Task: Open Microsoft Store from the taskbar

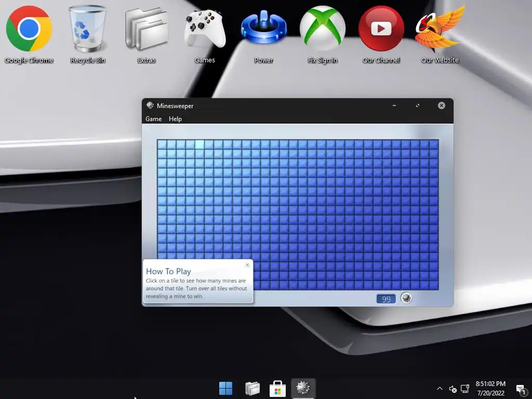Action: [x=277, y=388]
